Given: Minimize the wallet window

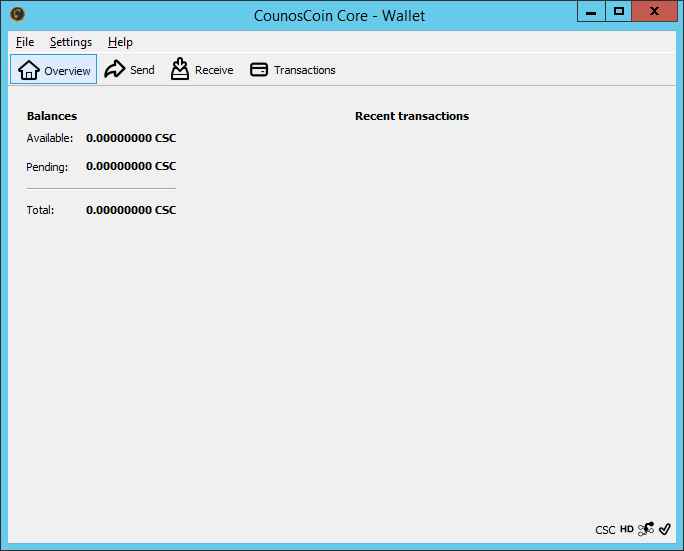Looking at the screenshot, I should (591, 11).
